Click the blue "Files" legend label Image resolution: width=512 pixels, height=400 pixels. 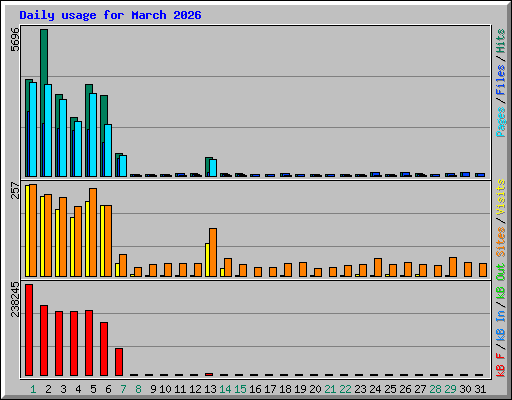click(x=500, y=80)
